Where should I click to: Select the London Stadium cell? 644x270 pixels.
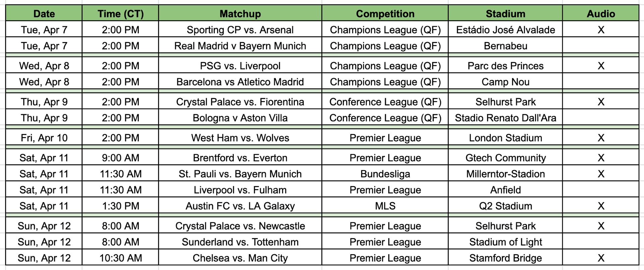(x=505, y=138)
